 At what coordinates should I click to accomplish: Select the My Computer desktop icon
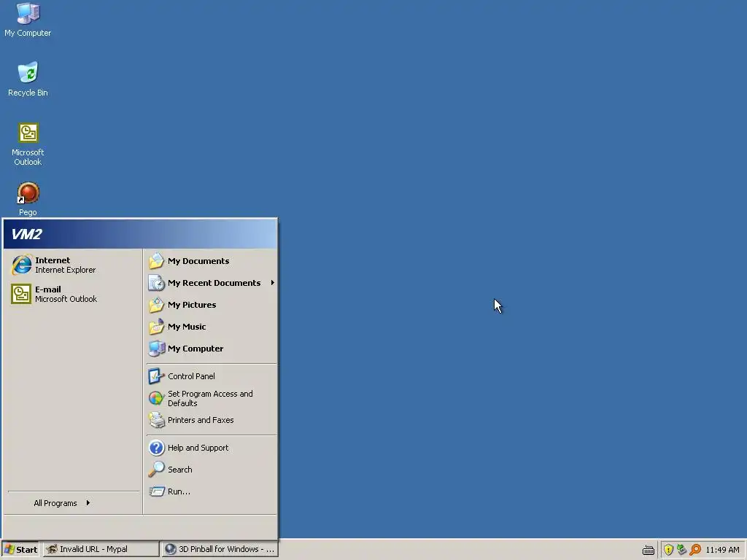coord(28,19)
